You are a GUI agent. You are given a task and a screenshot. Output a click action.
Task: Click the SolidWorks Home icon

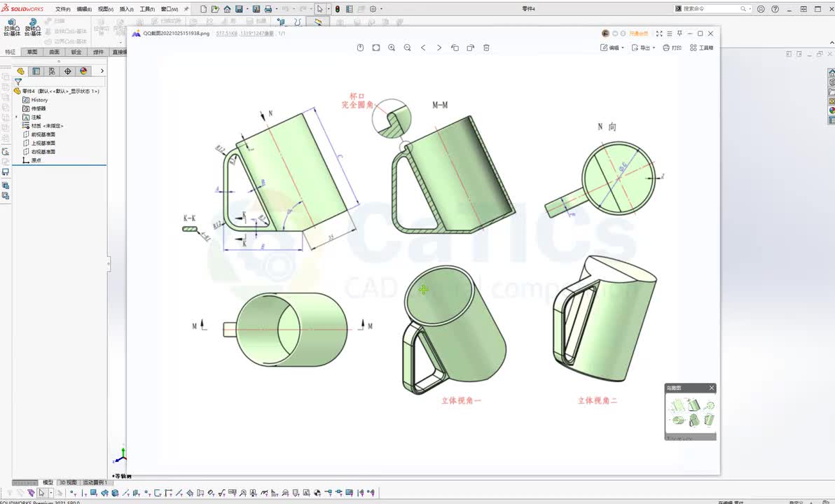coord(228,9)
